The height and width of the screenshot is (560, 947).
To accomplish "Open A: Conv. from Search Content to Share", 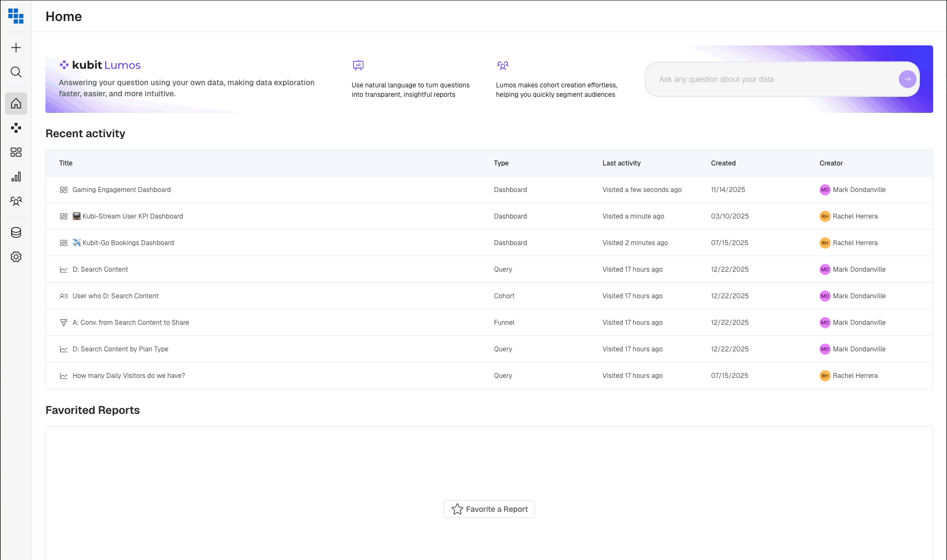I will [131, 323].
